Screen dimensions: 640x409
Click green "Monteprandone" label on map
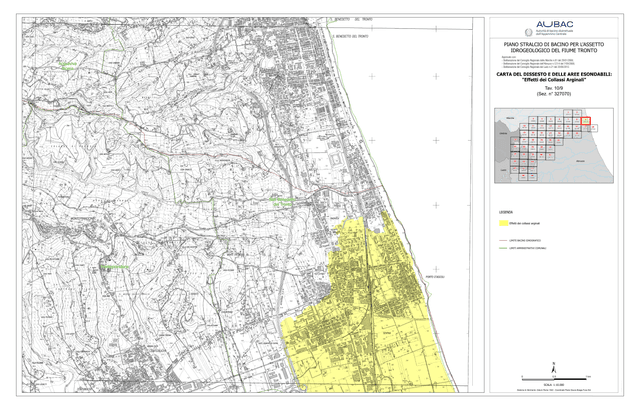pyautogui.click(x=115, y=267)
